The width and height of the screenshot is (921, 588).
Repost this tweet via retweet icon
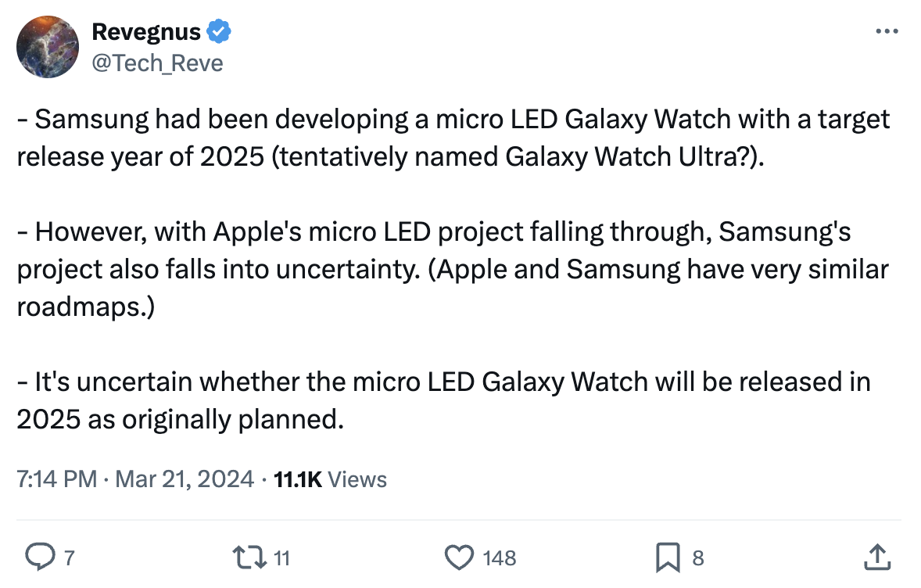point(249,558)
